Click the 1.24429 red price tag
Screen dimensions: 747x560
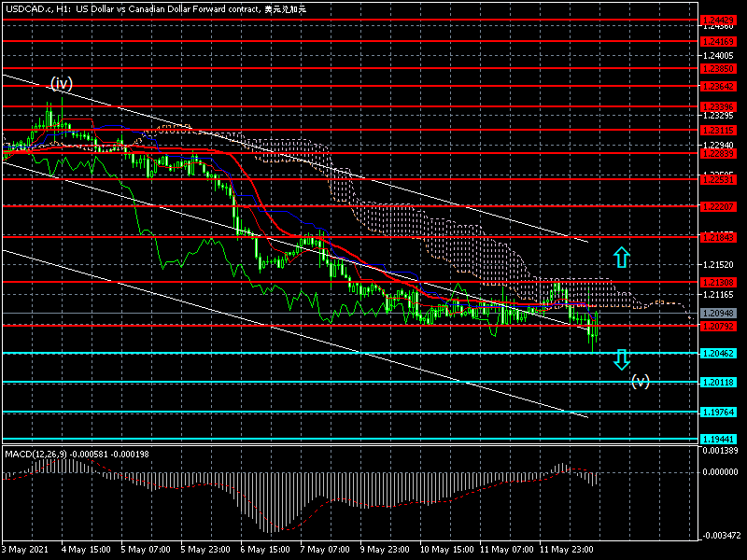718,19
